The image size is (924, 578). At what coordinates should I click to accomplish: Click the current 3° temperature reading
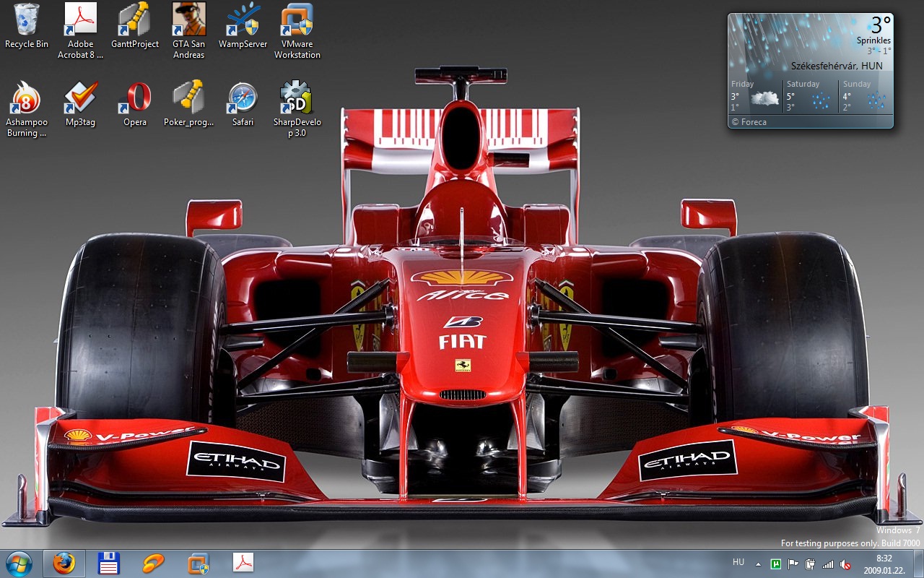tap(880, 25)
